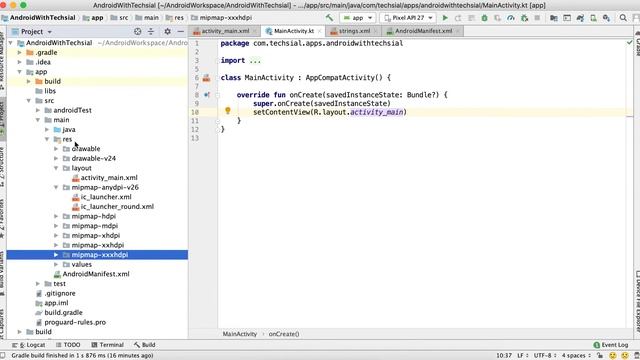The height and width of the screenshot is (360, 640).
Task: Click the gutter icon on line 6
Action: (207, 78)
